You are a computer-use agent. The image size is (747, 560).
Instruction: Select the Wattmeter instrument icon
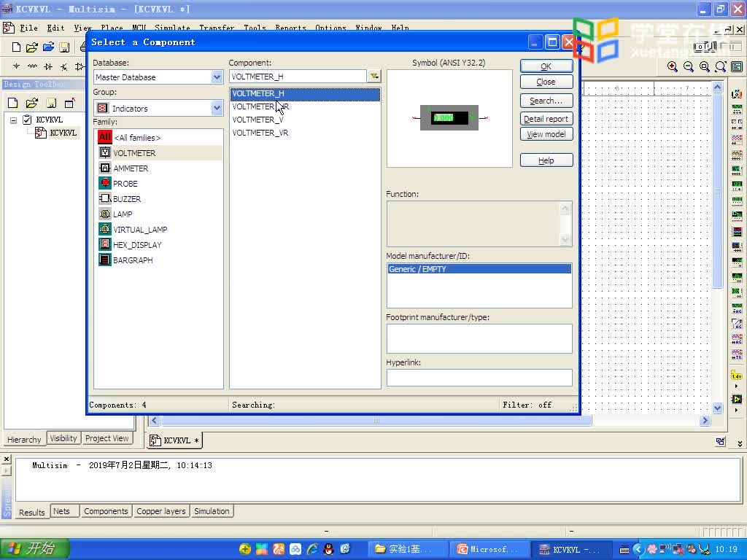coord(737,125)
